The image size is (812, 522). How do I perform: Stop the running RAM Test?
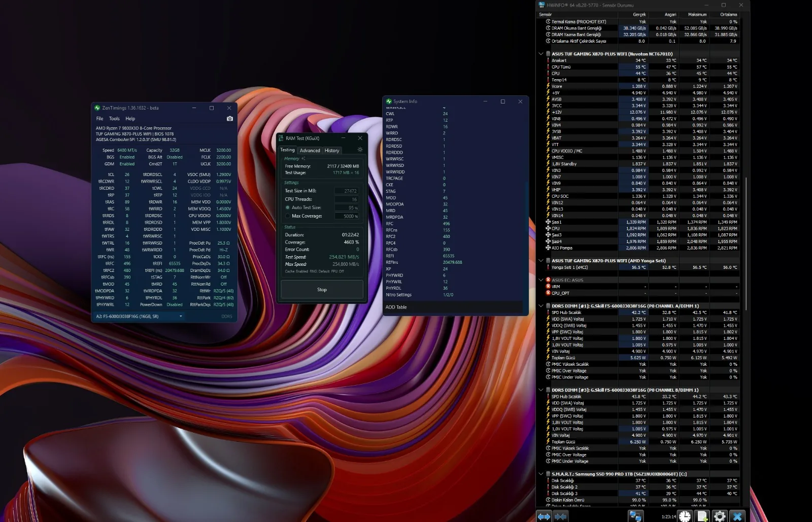click(x=322, y=290)
